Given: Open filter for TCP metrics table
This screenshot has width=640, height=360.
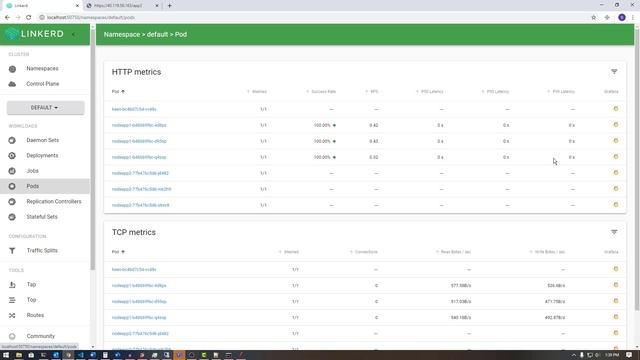Looking at the screenshot, I should coord(614,232).
